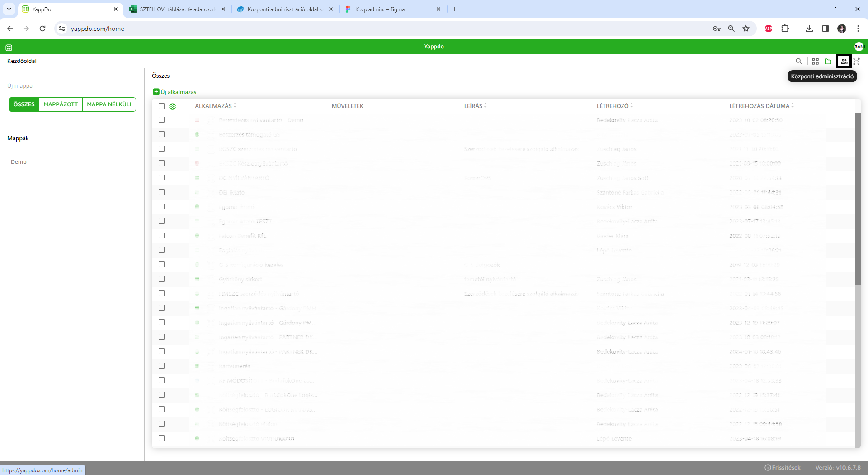Sort by LÉTREHOZÁS DÁTUMA column arrows
This screenshot has height=475, width=868.
point(793,106)
